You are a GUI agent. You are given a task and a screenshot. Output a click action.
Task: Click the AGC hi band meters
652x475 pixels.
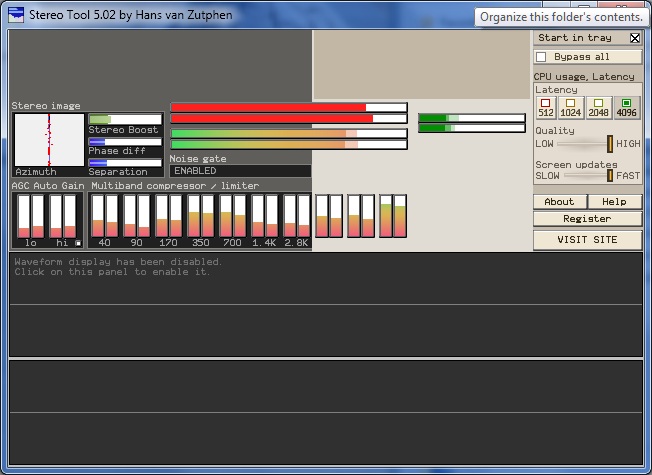(63, 216)
